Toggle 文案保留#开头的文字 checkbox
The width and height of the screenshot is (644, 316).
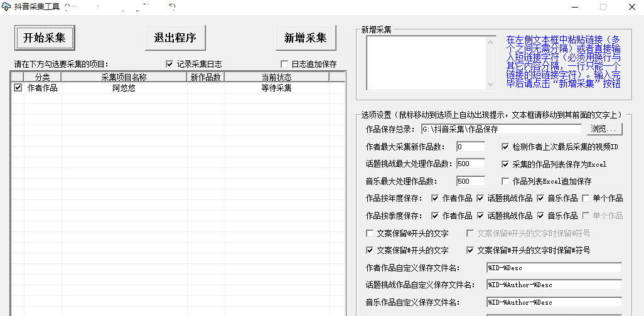pos(369,250)
